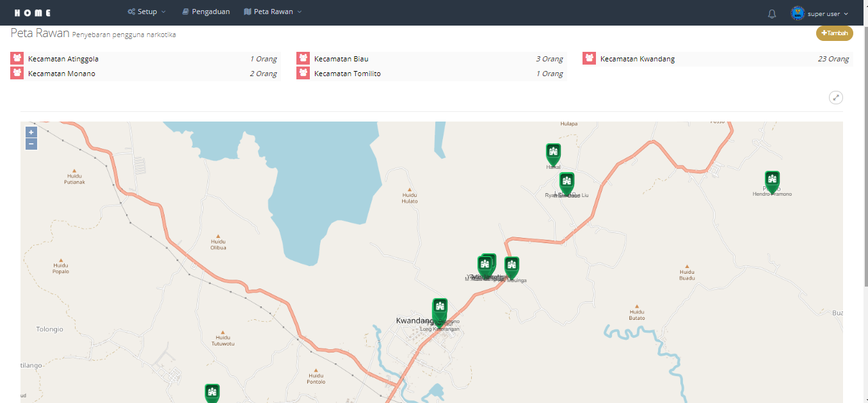Select the Kecamatan Tomilito row

tap(431, 74)
